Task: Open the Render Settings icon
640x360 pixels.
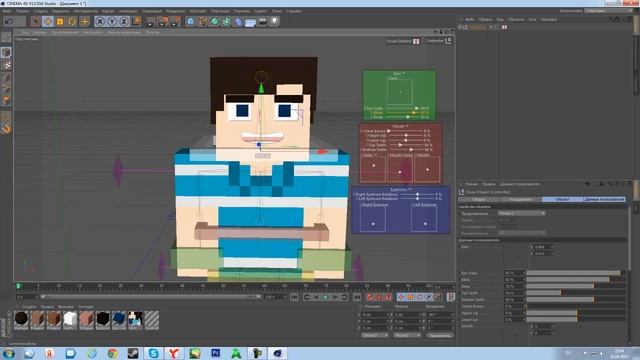Action: pyautogui.click(x=176, y=21)
